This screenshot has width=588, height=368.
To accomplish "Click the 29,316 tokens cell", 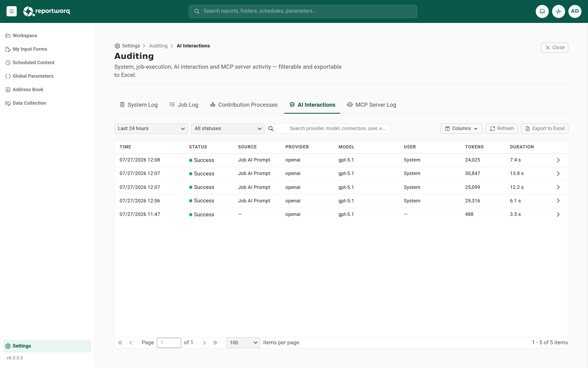I will [x=472, y=201].
